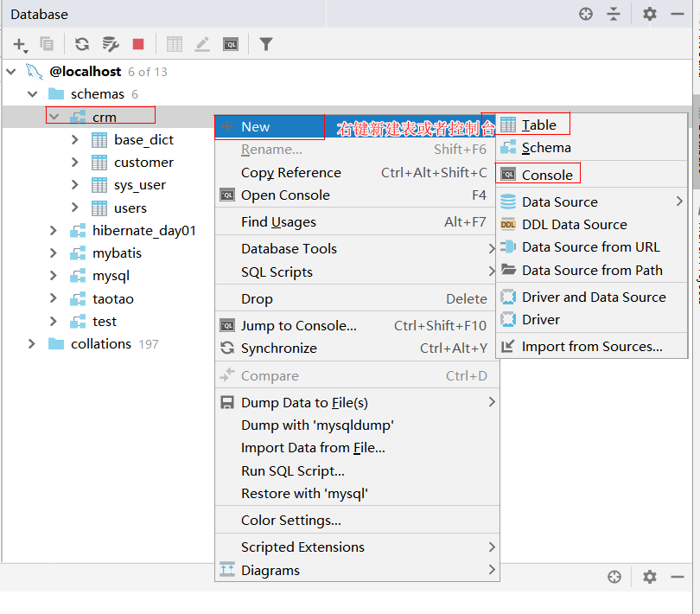Refresh the database with the reload icon
This screenshot has height=614, width=700.
(x=82, y=44)
